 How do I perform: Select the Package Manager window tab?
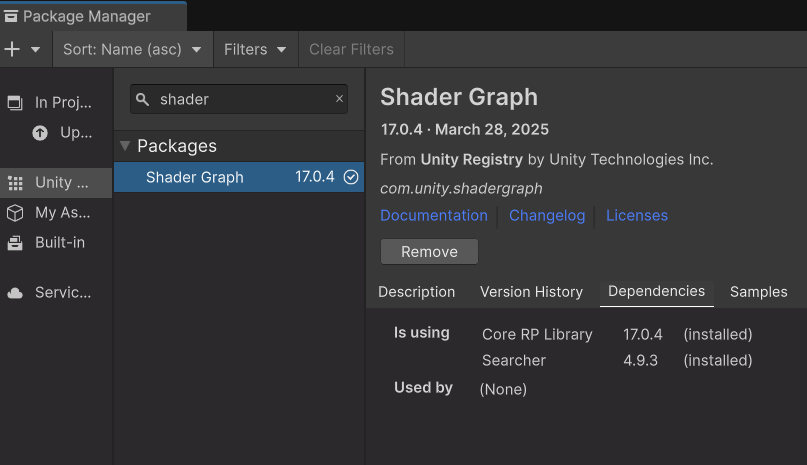93,16
